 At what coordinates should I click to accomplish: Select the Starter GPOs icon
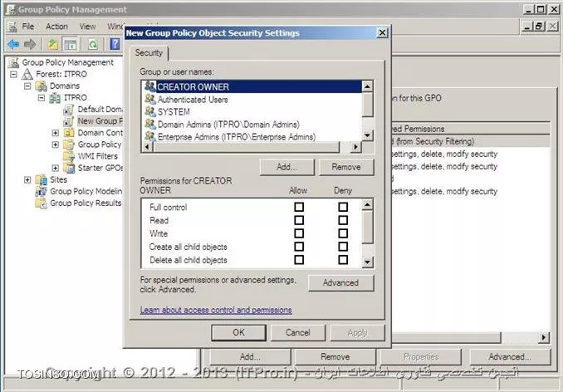tap(69, 168)
